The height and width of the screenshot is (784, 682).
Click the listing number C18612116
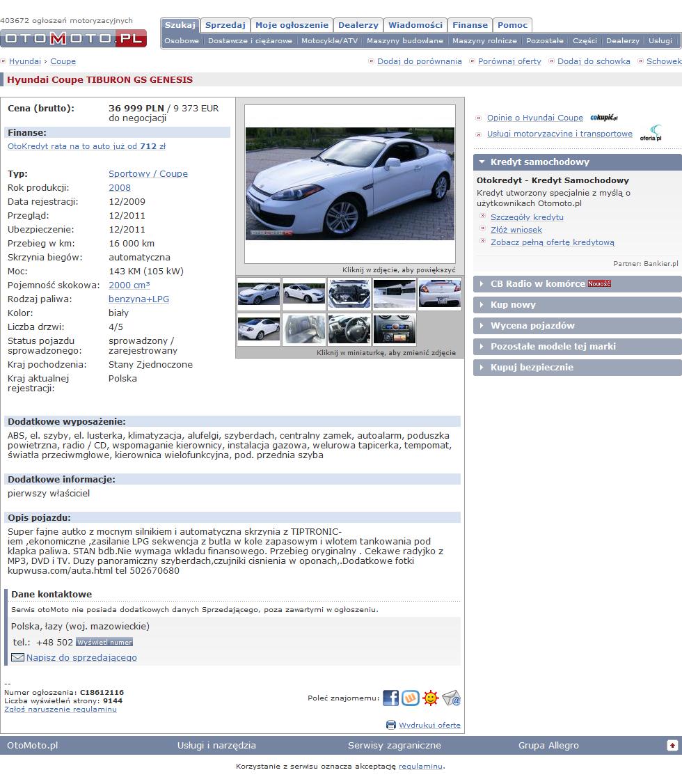tap(102, 693)
